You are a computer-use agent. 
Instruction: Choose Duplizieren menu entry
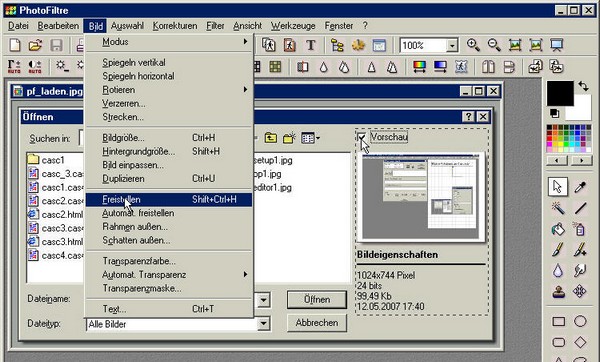169,178
